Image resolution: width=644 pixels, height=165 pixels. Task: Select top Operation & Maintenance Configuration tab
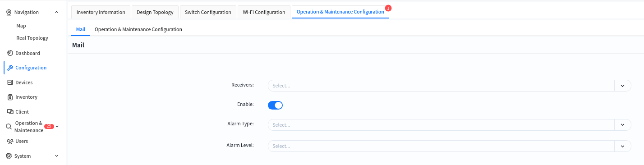[x=340, y=12]
